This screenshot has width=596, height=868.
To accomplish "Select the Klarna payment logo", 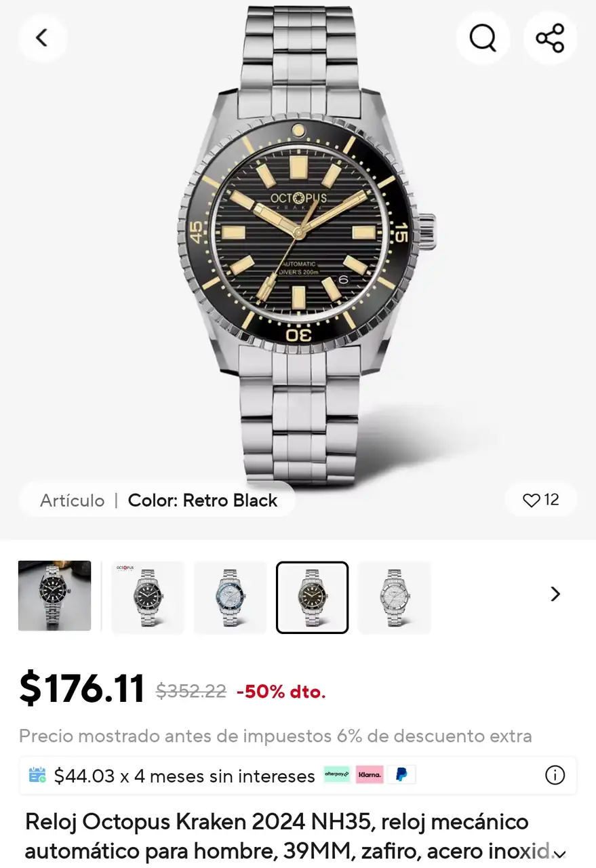I will click(370, 774).
